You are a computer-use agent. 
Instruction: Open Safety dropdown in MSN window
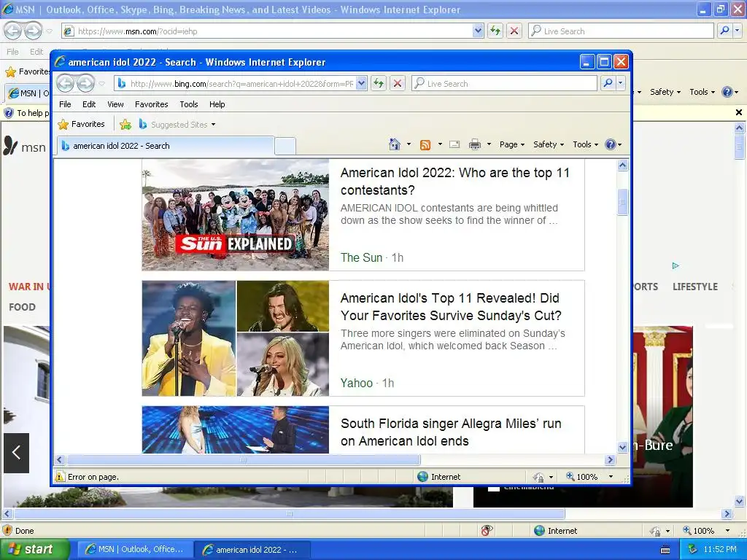(x=665, y=92)
